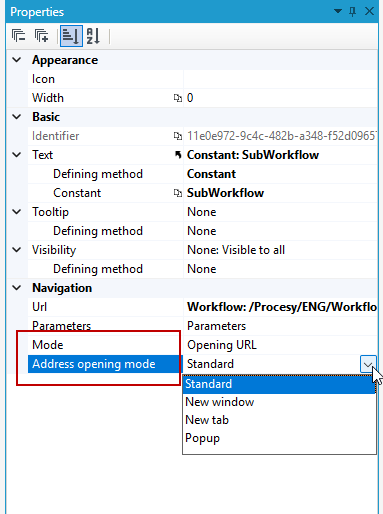Select the Url Workflow path value
The height and width of the screenshot is (514, 383).
[280, 307]
